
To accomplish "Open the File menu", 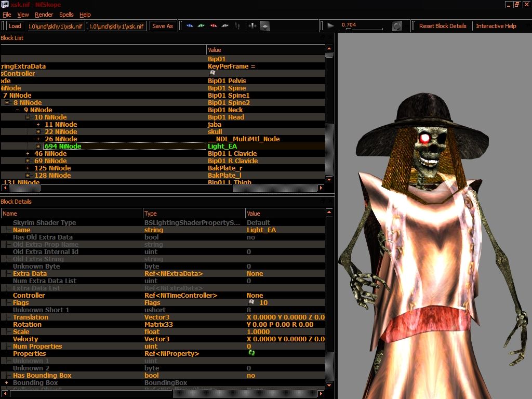I will 7,15.
